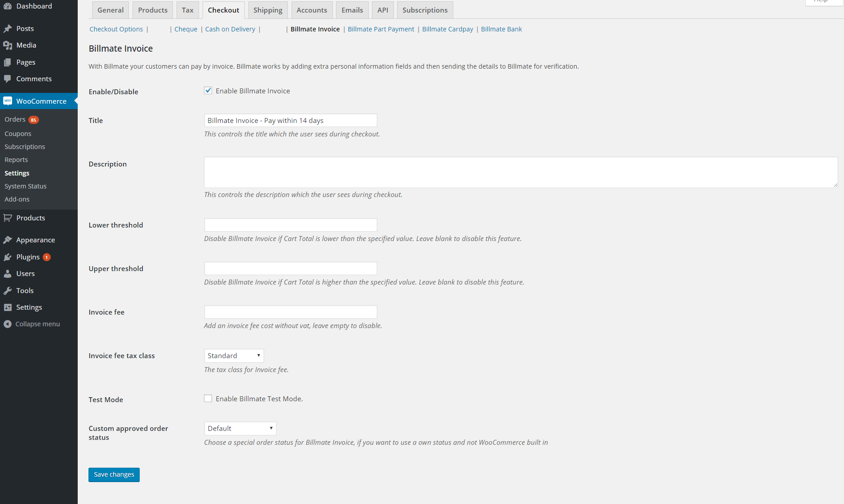This screenshot has width=844, height=504.
Task: Click the Plugins plug icon
Action: pos(8,257)
